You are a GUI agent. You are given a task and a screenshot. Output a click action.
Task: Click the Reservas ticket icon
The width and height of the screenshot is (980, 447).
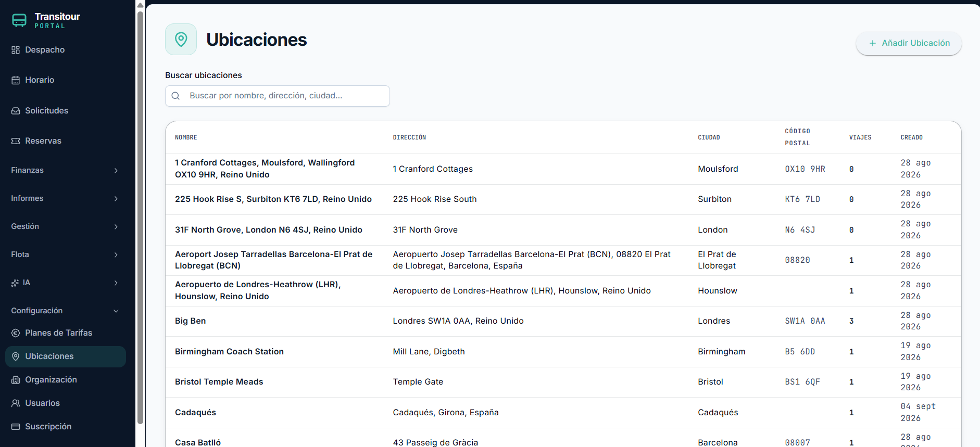click(x=16, y=141)
